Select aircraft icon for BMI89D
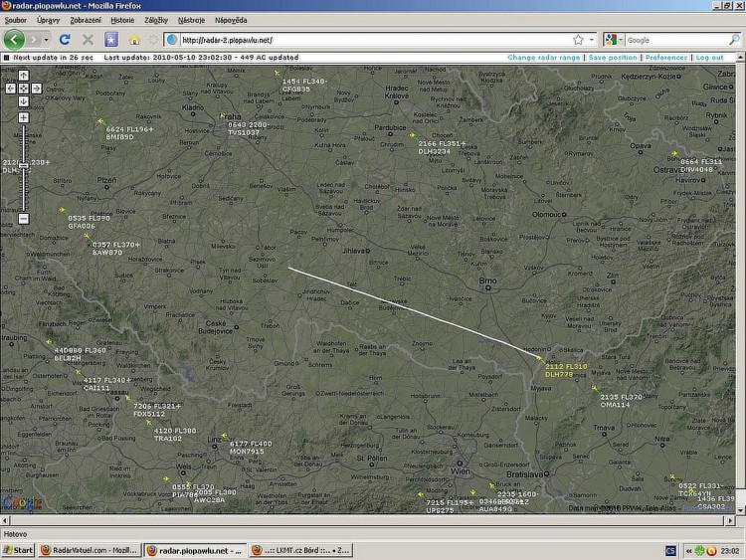This screenshot has height=560, width=746. 100,121
